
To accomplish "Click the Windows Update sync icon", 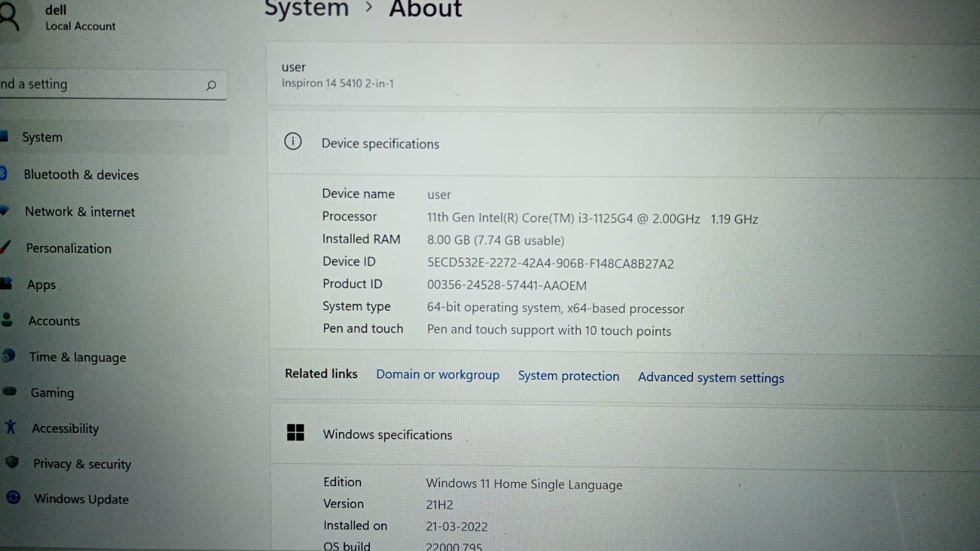I will pos(13,497).
